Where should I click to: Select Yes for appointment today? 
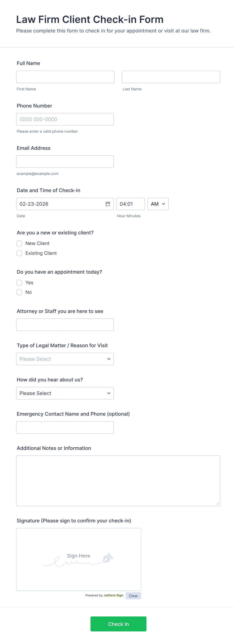[x=19, y=283]
